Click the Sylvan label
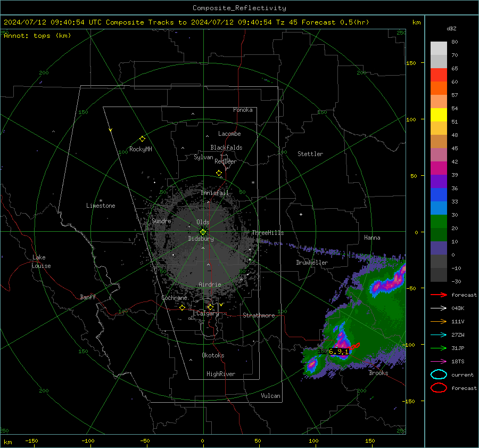 pos(203,157)
